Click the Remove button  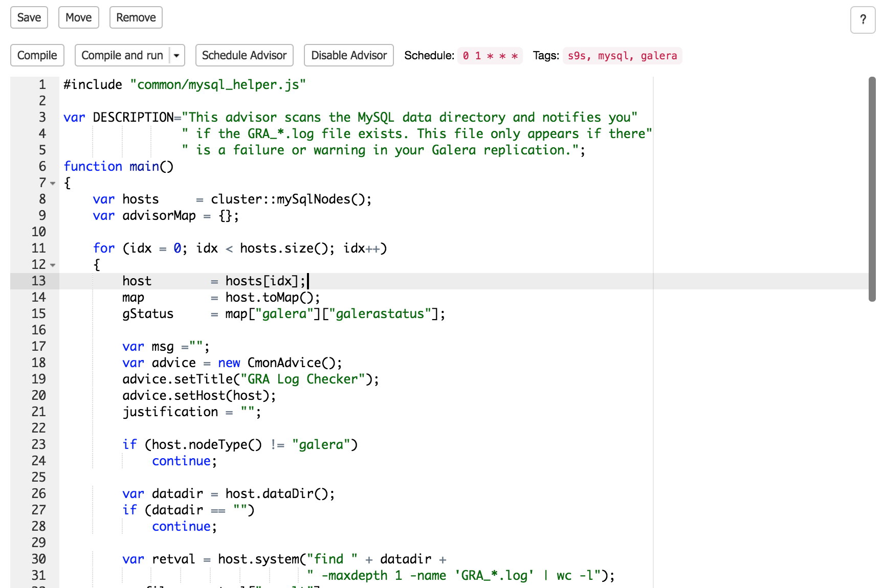(x=136, y=17)
